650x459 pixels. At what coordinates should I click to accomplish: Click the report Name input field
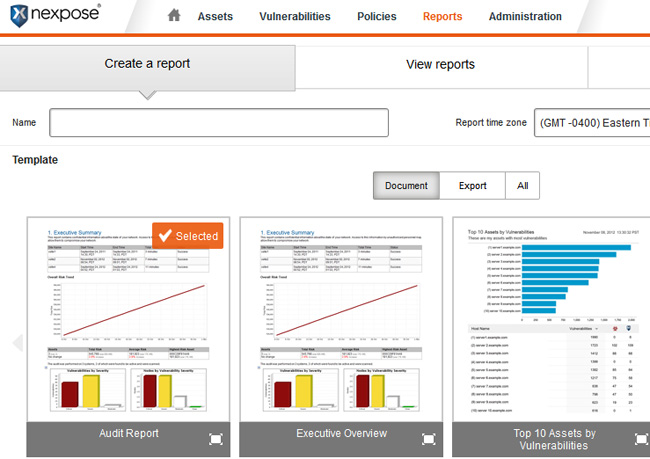pos(219,123)
